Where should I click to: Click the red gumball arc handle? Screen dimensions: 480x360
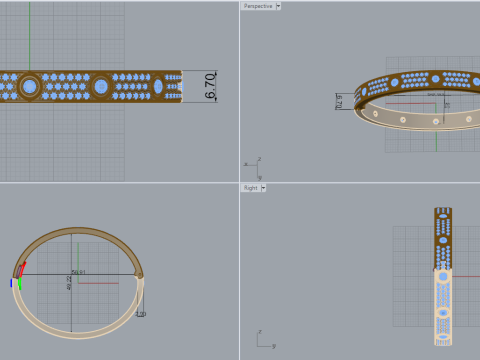click(23, 269)
